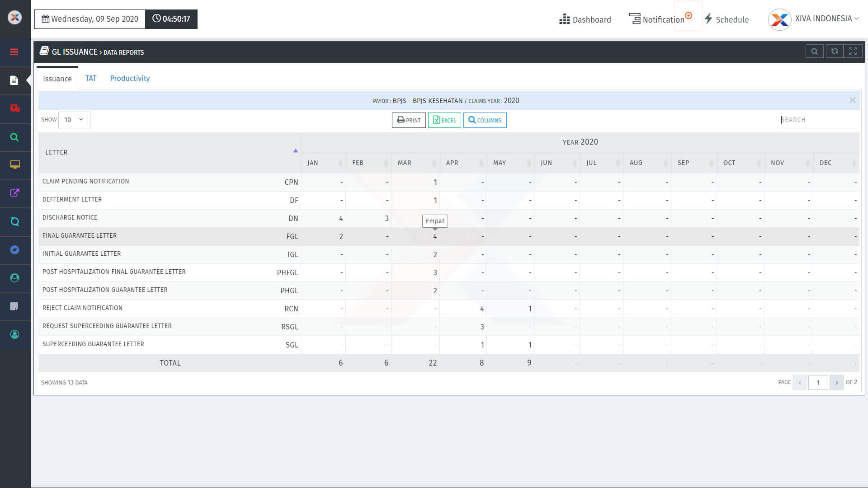Click the bottom profile-circle sidebar icon
The width and height of the screenshot is (868, 488).
(15, 334)
